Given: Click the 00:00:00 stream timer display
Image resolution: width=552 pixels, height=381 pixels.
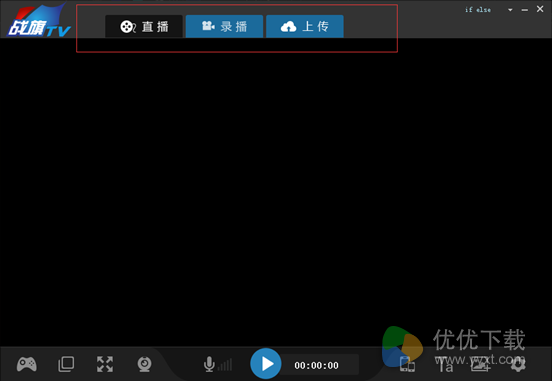Looking at the screenshot, I should [x=316, y=366].
